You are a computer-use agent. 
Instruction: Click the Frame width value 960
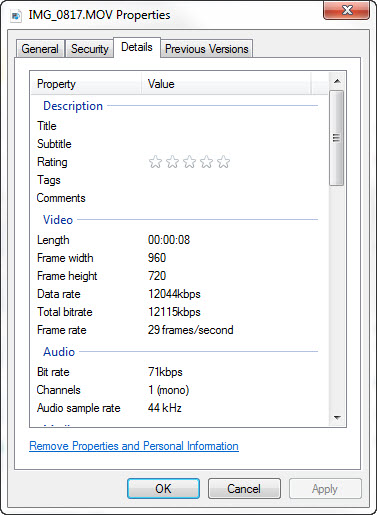pos(157,258)
